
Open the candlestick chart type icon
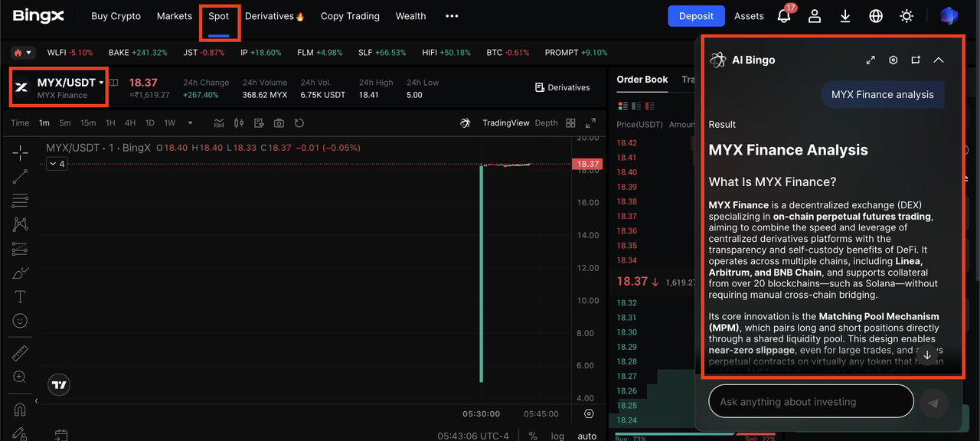[239, 123]
